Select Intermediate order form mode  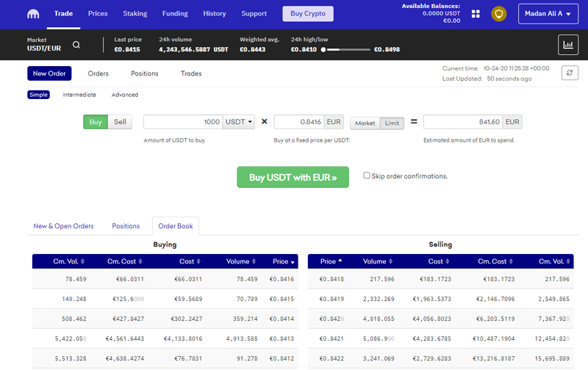pos(79,95)
